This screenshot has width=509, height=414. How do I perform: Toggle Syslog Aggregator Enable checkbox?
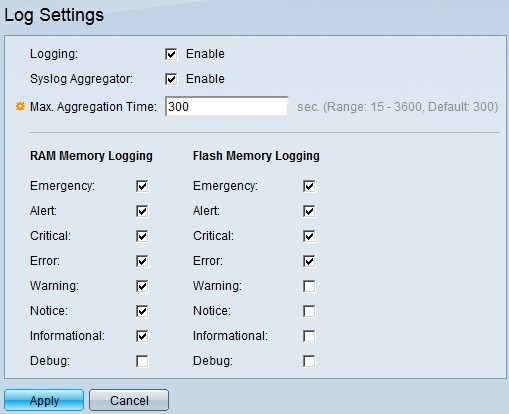click(x=171, y=79)
